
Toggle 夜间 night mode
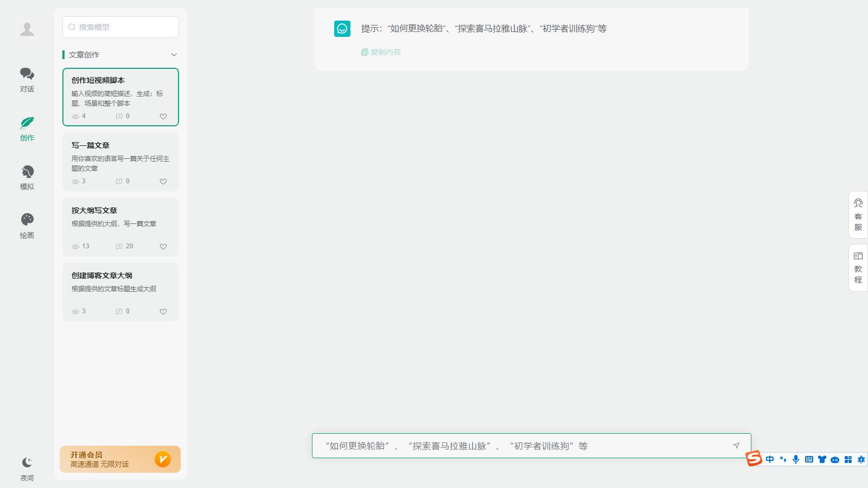click(x=27, y=468)
